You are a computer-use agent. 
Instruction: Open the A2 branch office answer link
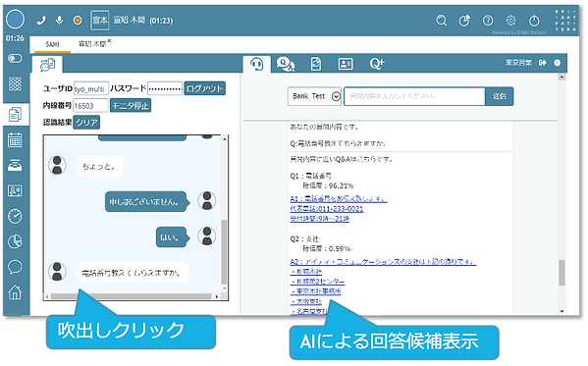tap(383, 261)
